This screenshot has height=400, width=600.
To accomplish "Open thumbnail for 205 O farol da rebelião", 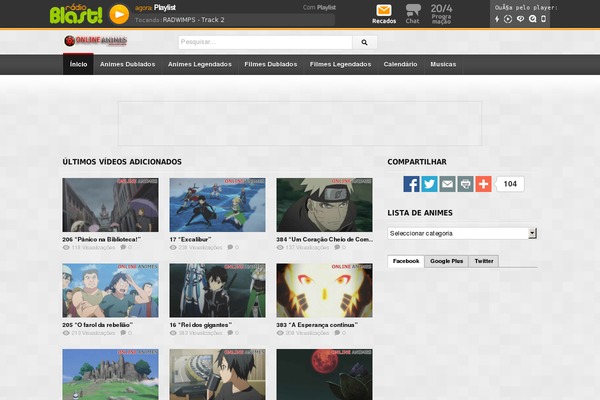I will [x=111, y=290].
